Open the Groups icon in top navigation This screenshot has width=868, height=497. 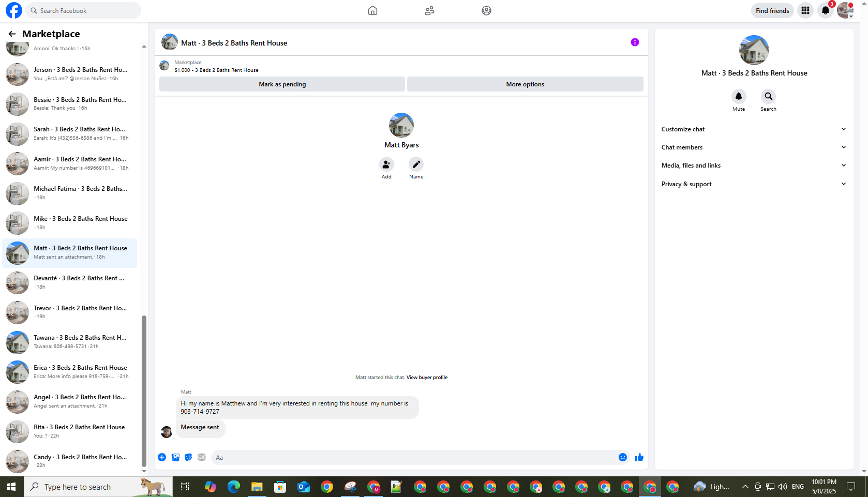[x=486, y=10]
